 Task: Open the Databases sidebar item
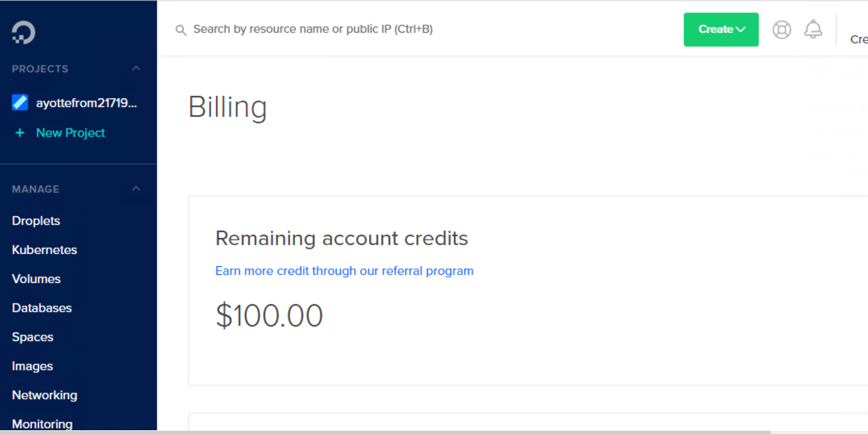(42, 308)
